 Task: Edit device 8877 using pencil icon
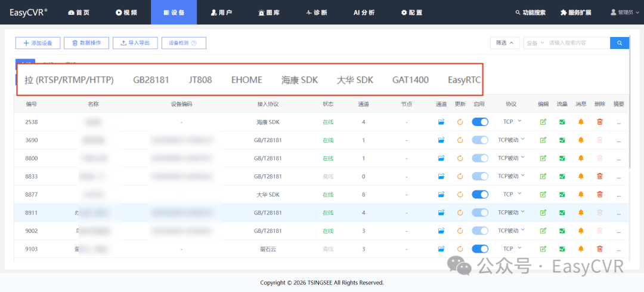coord(543,195)
